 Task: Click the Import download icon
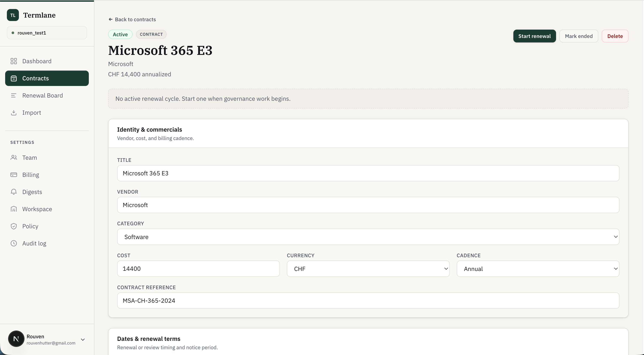point(14,113)
